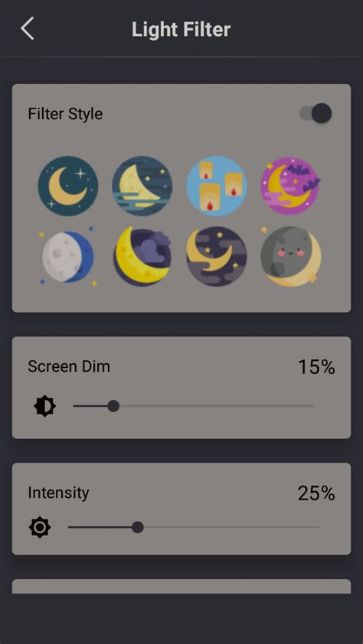This screenshot has height=644, width=363.
Task: Go back using the top-left arrow
Action: coord(27,29)
